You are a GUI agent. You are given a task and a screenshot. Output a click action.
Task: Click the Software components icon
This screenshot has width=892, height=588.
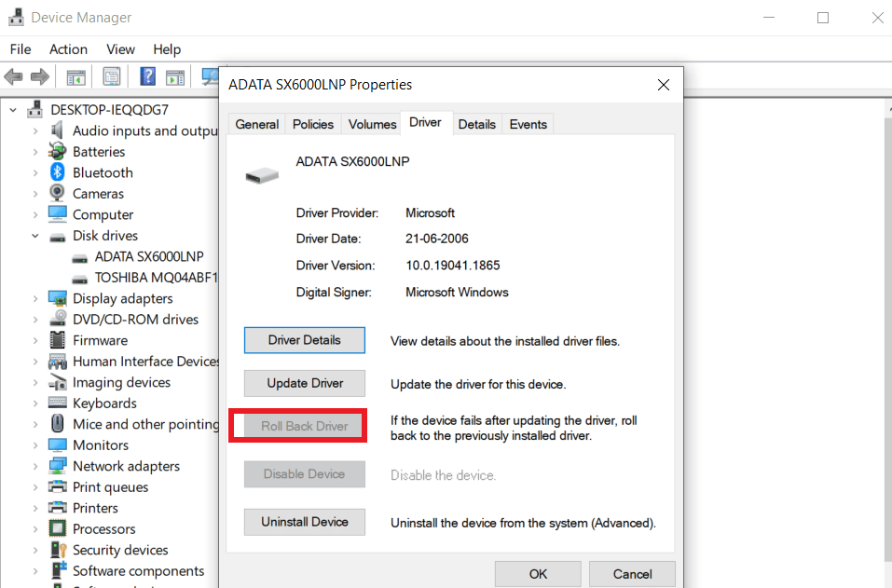(58, 570)
